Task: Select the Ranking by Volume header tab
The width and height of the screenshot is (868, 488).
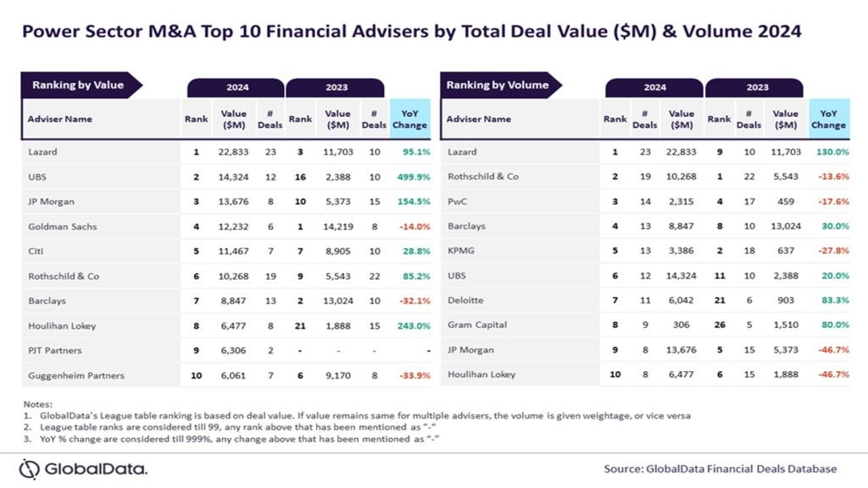Action: tap(500, 86)
